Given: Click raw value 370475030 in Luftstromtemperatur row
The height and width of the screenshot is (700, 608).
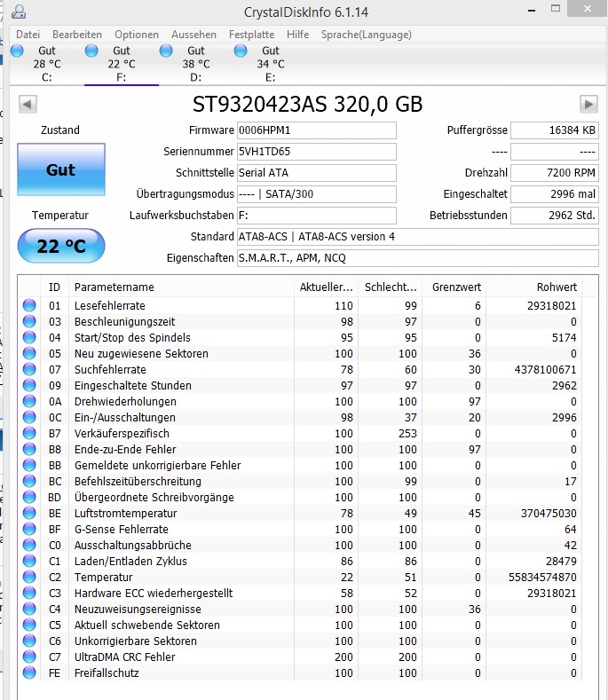Looking at the screenshot, I should pyautogui.click(x=549, y=513).
